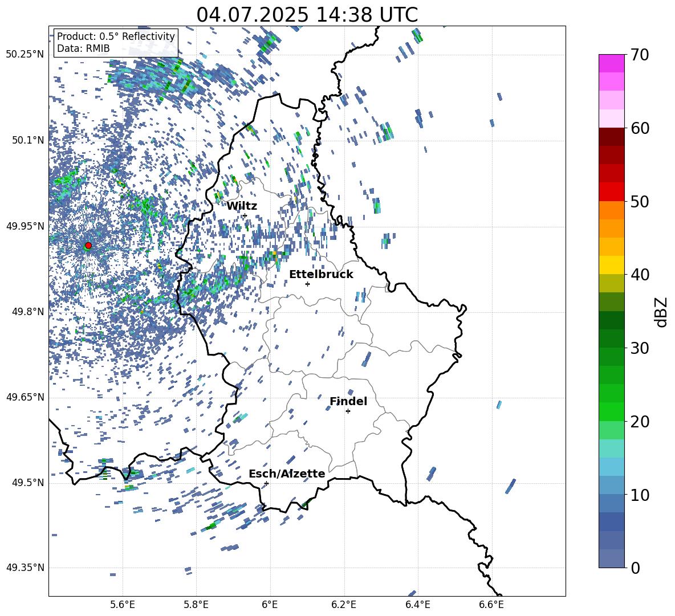The height and width of the screenshot is (616, 675).
Task: Click the 49.5°N latitude label
Action: coord(28,483)
